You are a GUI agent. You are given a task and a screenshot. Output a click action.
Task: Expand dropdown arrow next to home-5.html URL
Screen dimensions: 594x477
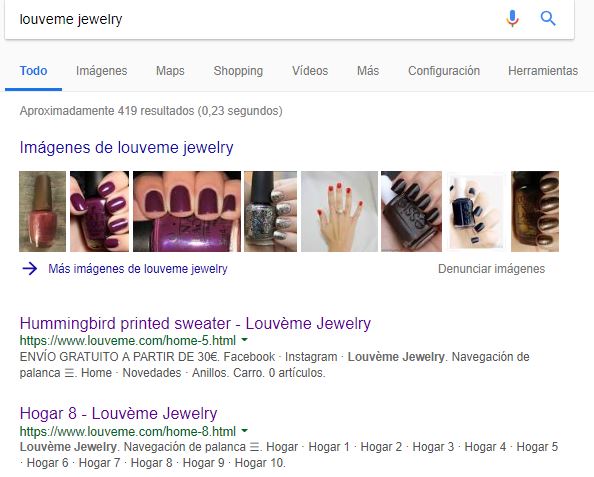(x=245, y=340)
